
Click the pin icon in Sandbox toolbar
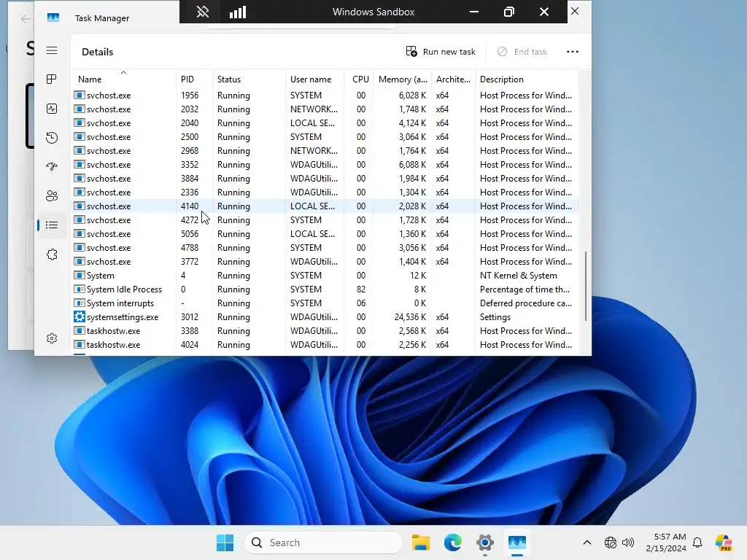203,12
